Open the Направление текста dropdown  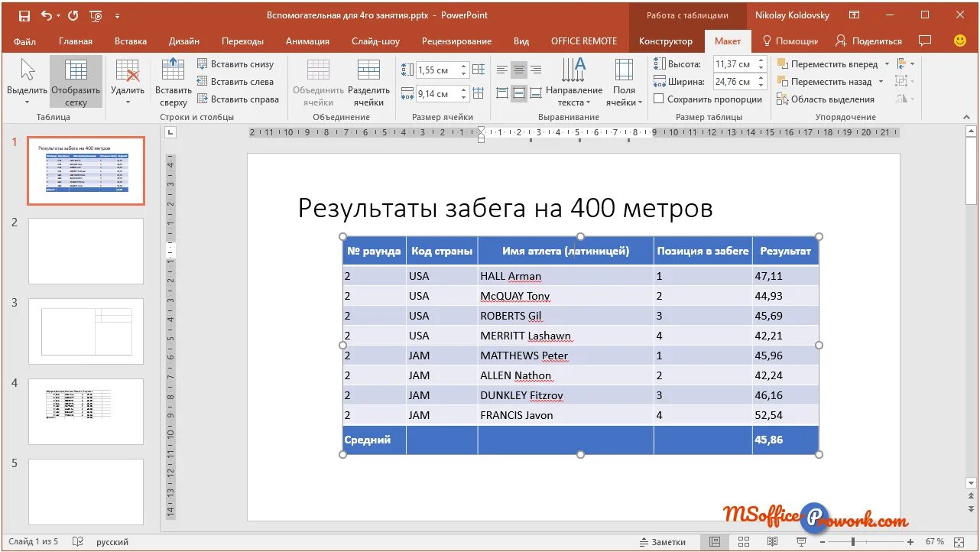pos(574,82)
